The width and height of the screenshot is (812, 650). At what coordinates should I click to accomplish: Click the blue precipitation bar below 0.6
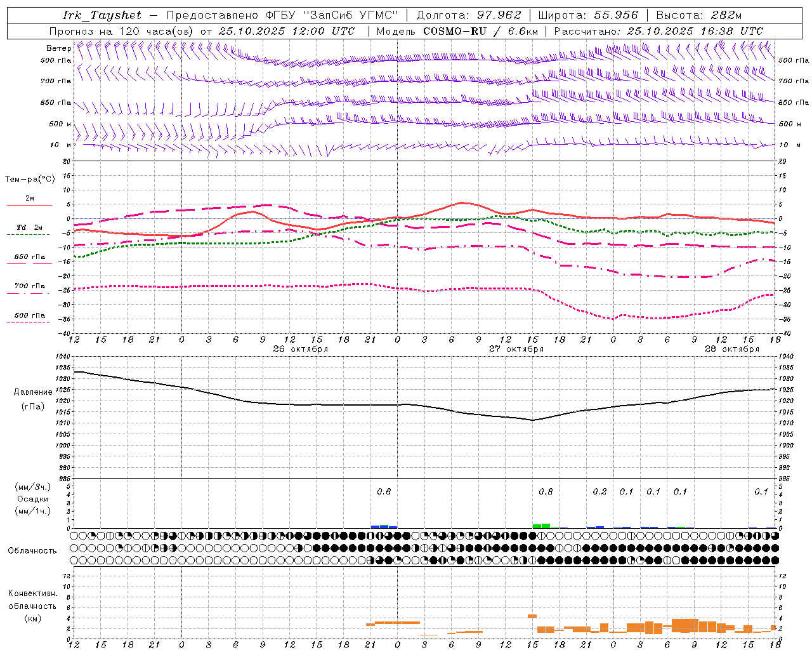(x=384, y=526)
